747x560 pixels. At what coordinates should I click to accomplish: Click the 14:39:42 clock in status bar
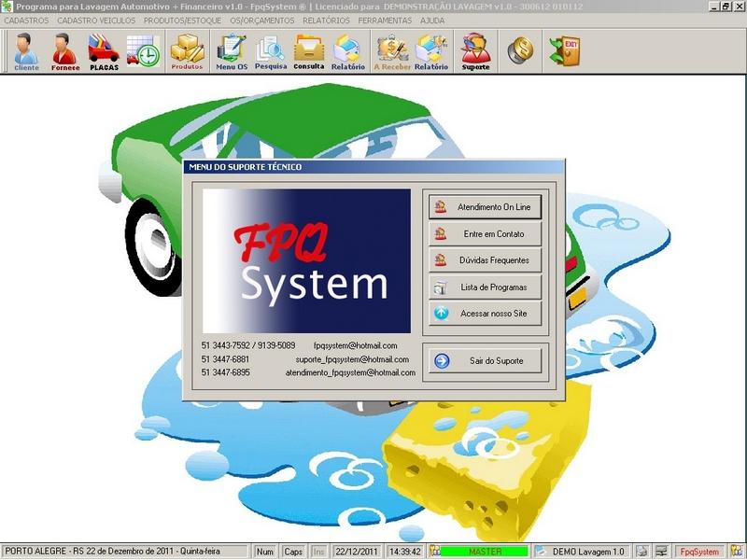point(404,552)
